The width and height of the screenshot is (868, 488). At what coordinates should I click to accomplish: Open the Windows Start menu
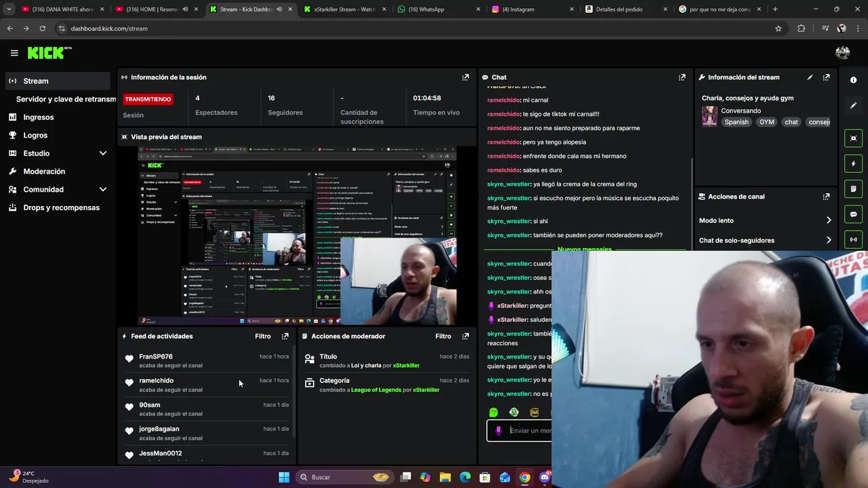click(x=284, y=477)
